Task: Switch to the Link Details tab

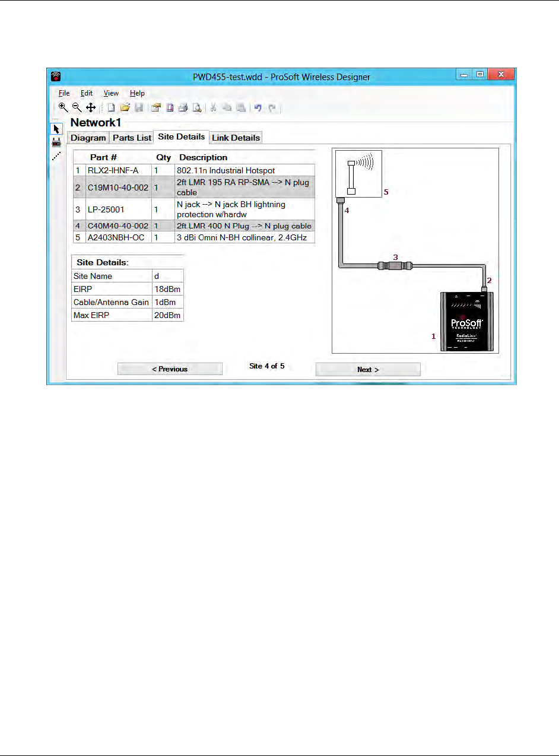Action: [x=236, y=138]
